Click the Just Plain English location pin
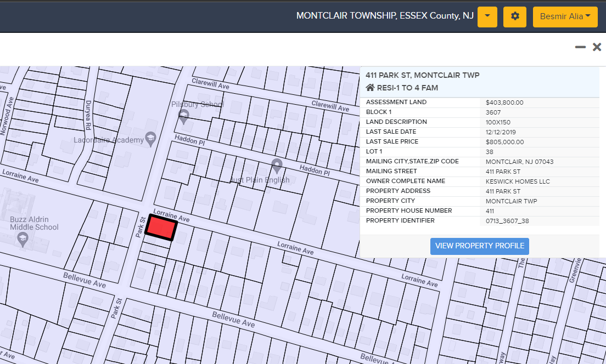The image size is (606, 364). [277, 164]
